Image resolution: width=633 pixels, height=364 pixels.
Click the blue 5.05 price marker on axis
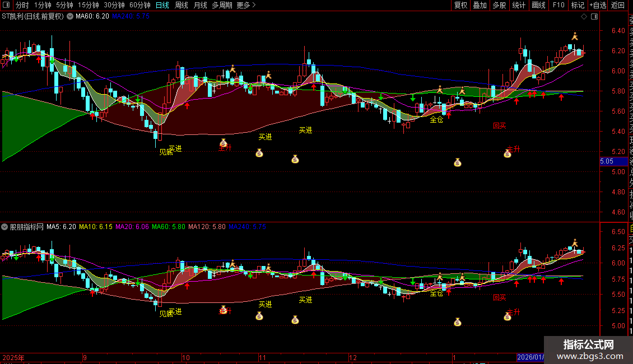[613, 161]
